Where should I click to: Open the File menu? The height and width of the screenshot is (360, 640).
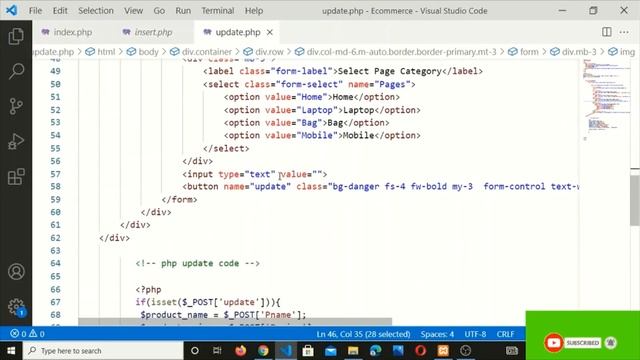[x=36, y=11]
